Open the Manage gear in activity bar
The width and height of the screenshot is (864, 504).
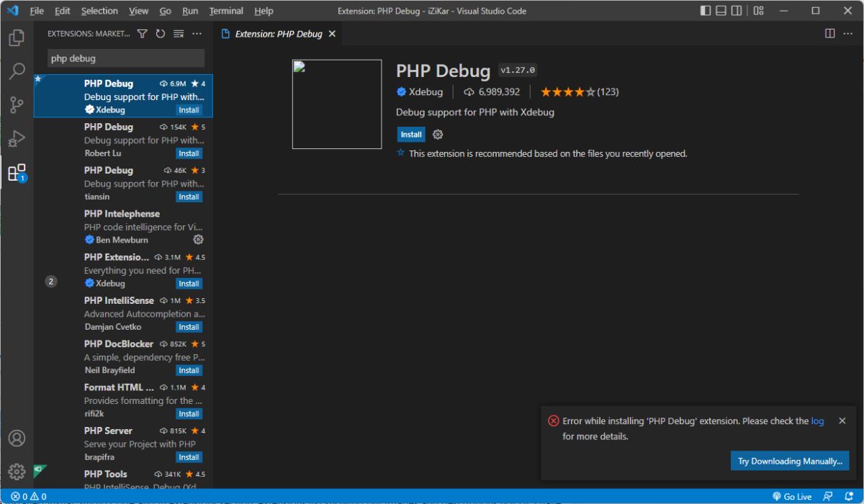[x=17, y=472]
